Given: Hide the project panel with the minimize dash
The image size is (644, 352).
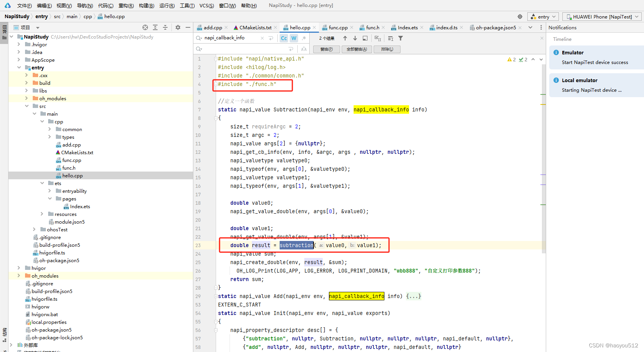Looking at the screenshot, I should (188, 27).
